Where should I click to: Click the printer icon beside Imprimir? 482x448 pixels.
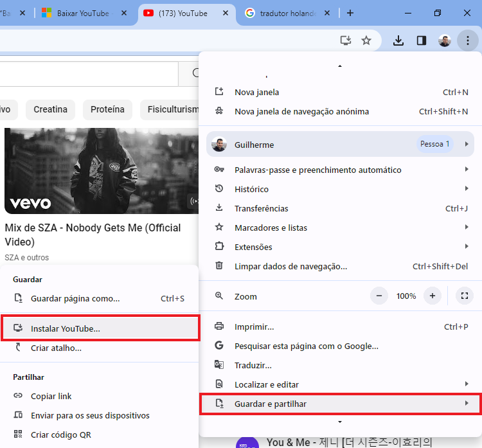click(x=219, y=326)
